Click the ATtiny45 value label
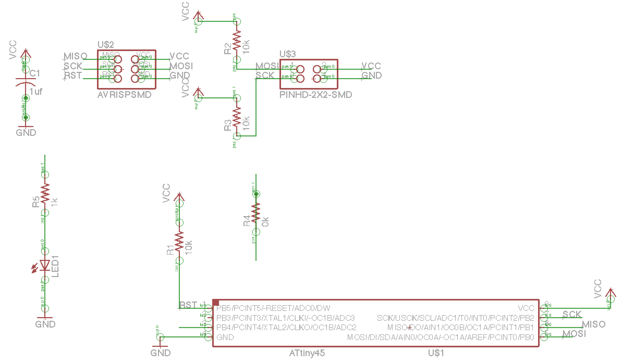The height and width of the screenshot is (364, 622). [x=307, y=353]
